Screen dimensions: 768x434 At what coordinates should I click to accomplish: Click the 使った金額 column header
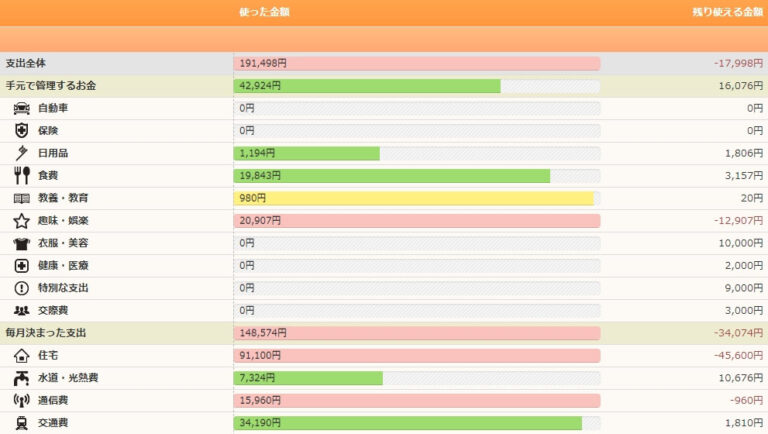point(264,12)
